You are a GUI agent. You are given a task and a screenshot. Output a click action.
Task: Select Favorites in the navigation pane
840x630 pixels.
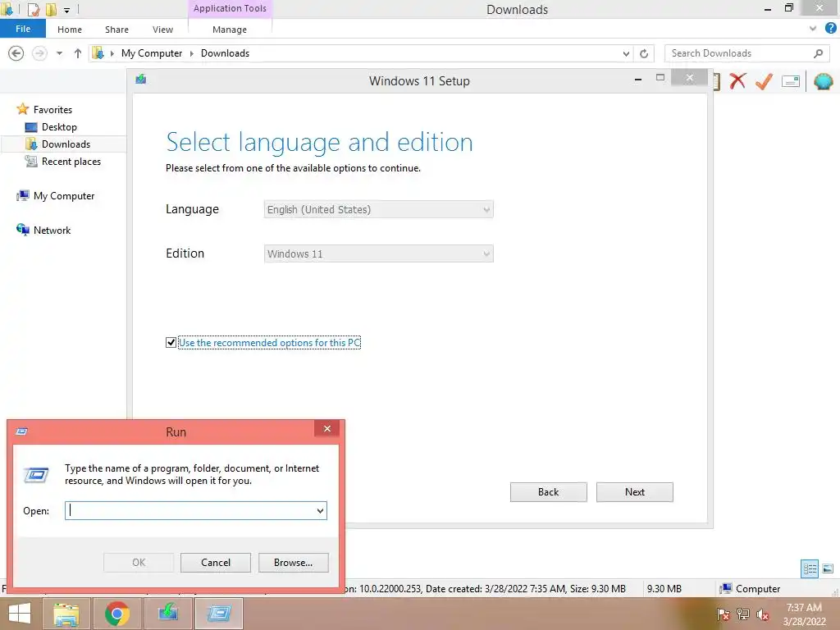(52, 109)
